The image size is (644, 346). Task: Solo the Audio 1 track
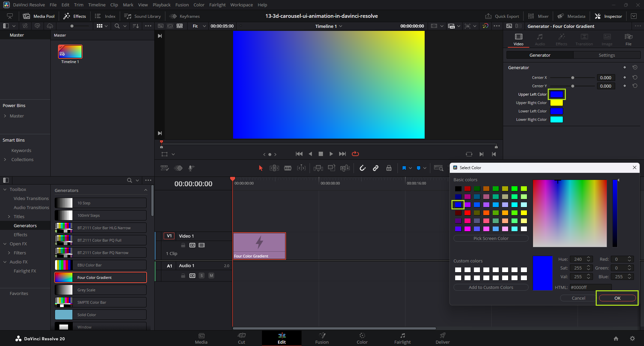pyautogui.click(x=202, y=276)
